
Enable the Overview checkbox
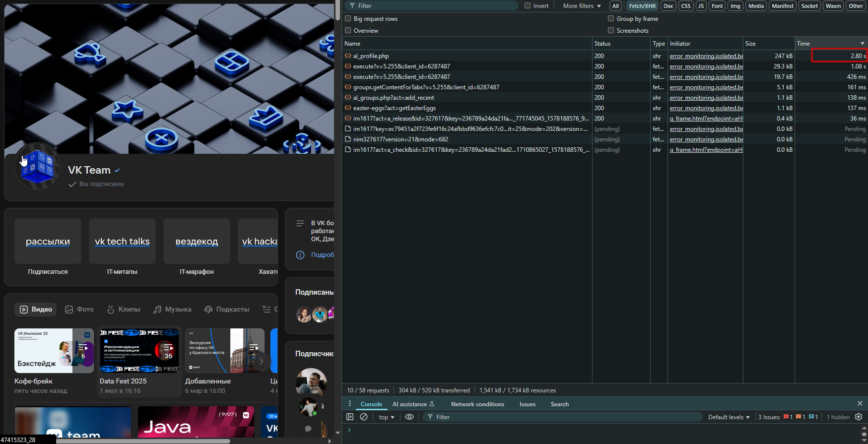pos(348,31)
